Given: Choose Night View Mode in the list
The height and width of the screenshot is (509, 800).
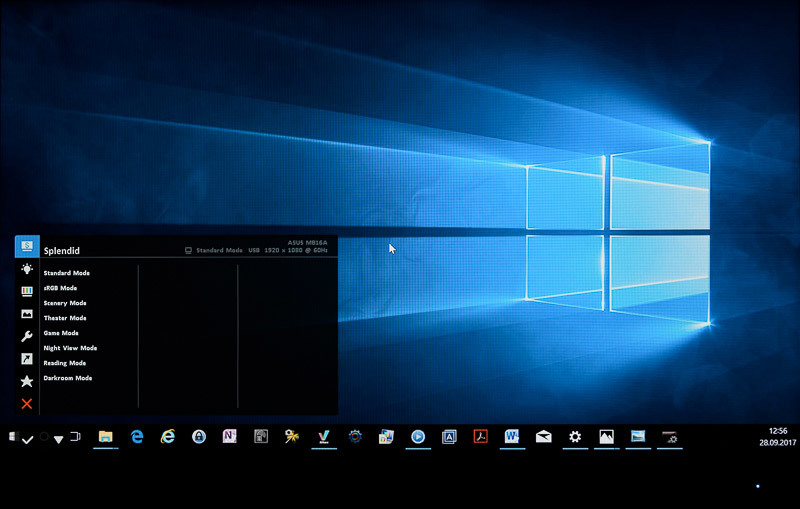Looking at the screenshot, I should (x=70, y=348).
